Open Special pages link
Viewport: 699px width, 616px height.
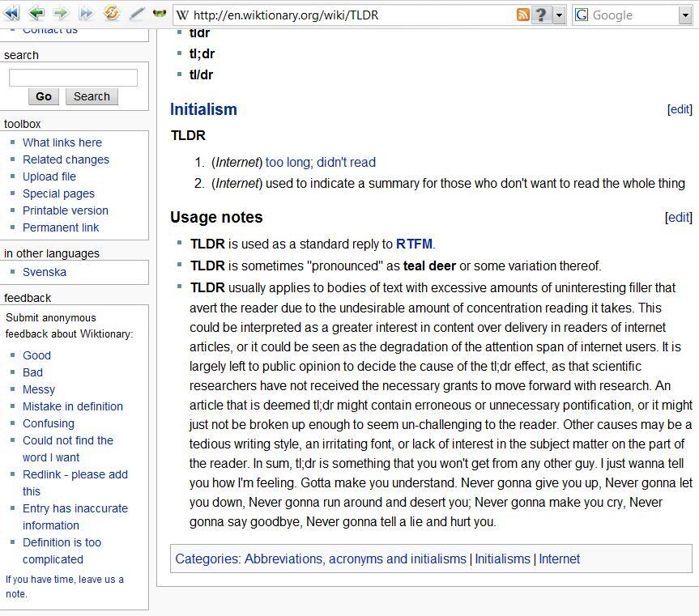58,193
